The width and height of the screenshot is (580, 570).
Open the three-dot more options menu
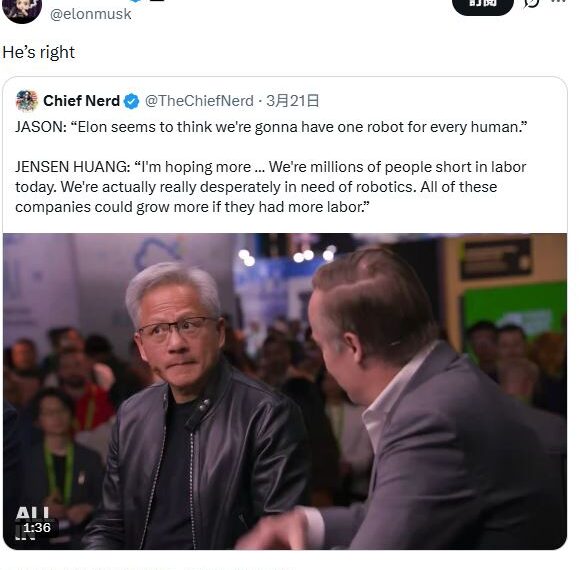(559, 1)
